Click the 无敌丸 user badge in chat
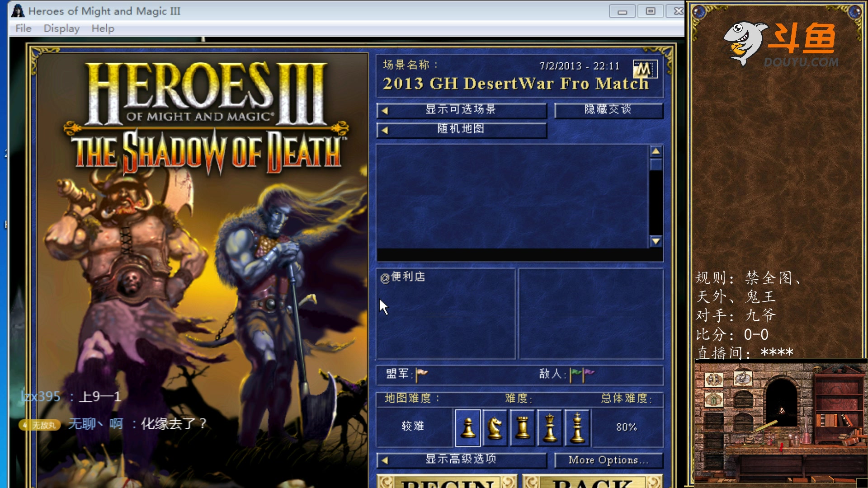 pyautogui.click(x=40, y=425)
